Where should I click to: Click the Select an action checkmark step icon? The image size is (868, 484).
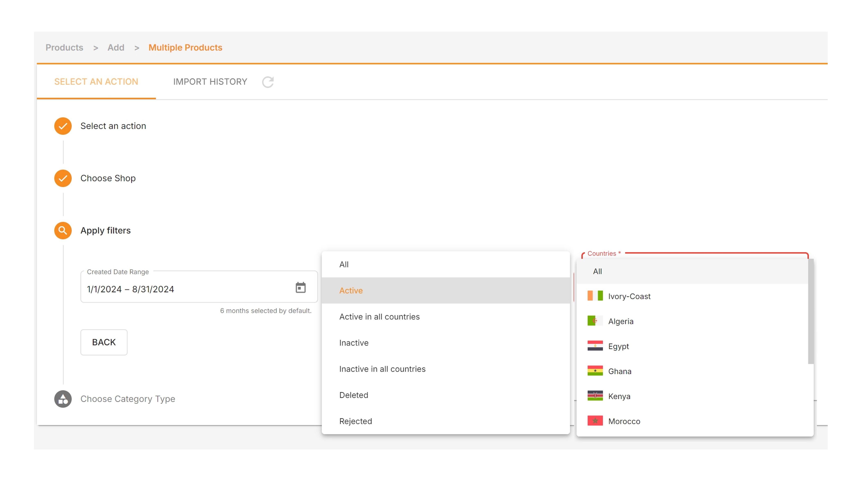click(x=63, y=126)
